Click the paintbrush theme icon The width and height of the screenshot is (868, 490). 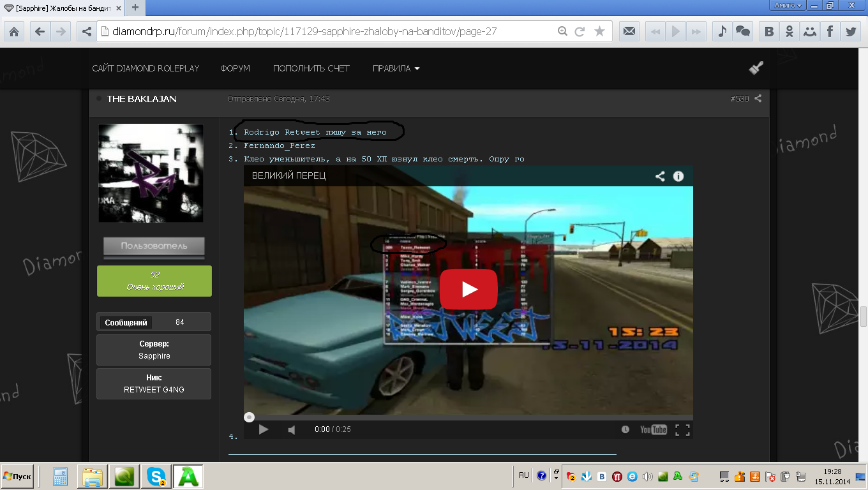pos(756,68)
